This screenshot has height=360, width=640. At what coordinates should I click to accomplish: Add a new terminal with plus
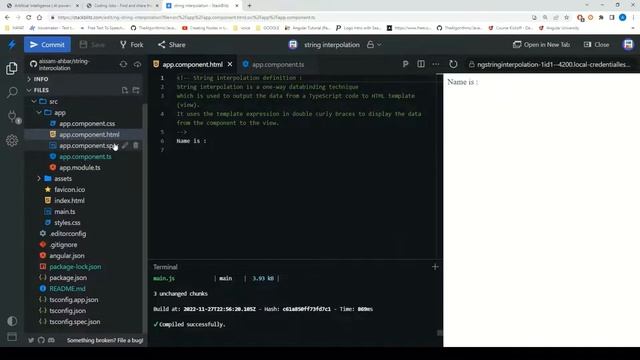(435, 267)
